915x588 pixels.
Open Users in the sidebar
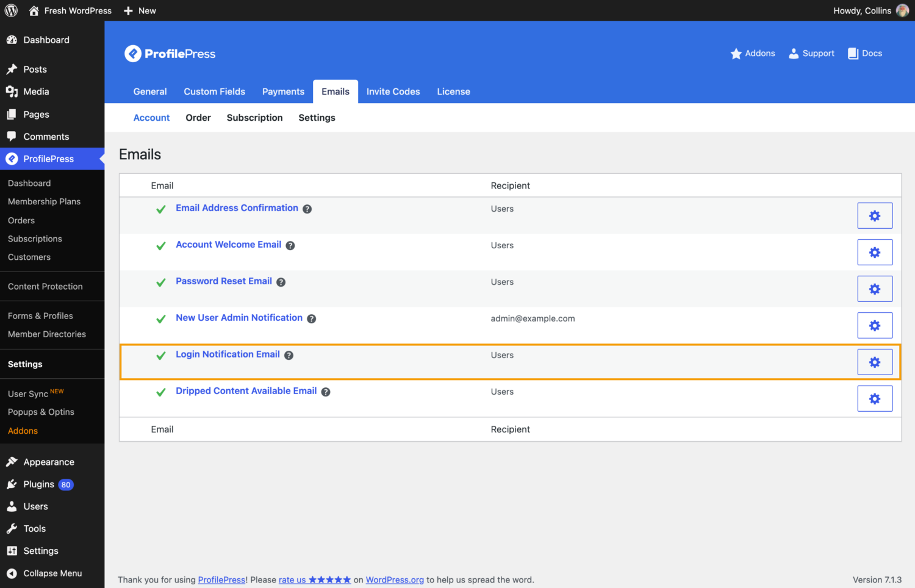(x=52, y=506)
